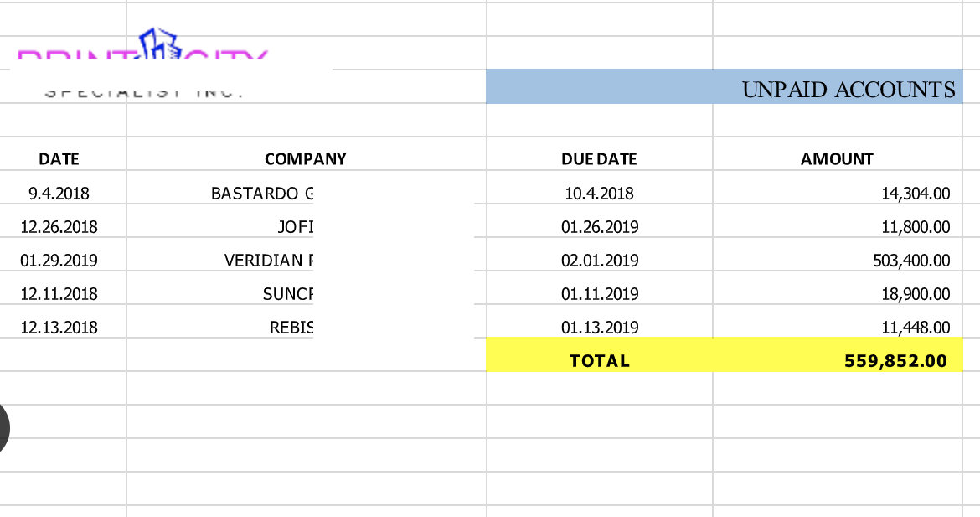Select the VERIDIAN company cell

[x=268, y=261]
